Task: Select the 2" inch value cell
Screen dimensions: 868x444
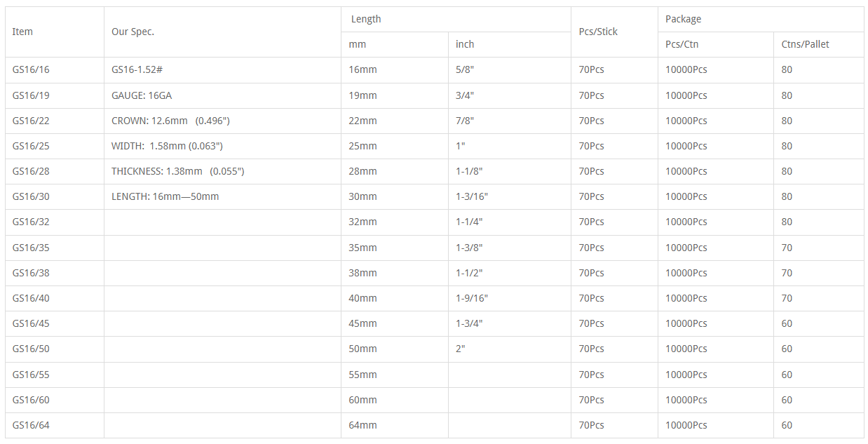Action: coord(510,349)
